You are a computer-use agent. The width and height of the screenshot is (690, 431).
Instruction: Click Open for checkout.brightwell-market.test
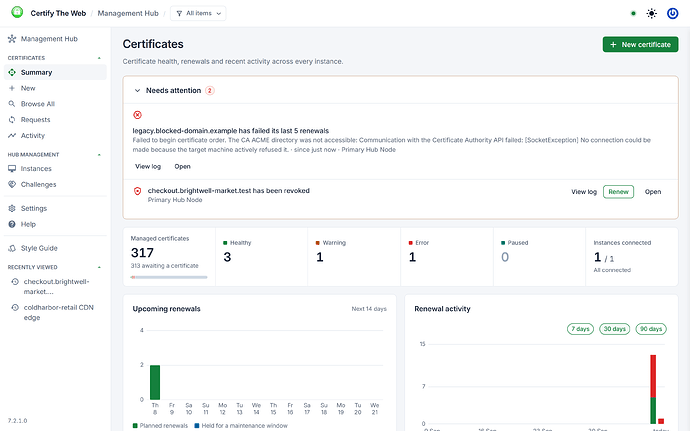[653, 192]
